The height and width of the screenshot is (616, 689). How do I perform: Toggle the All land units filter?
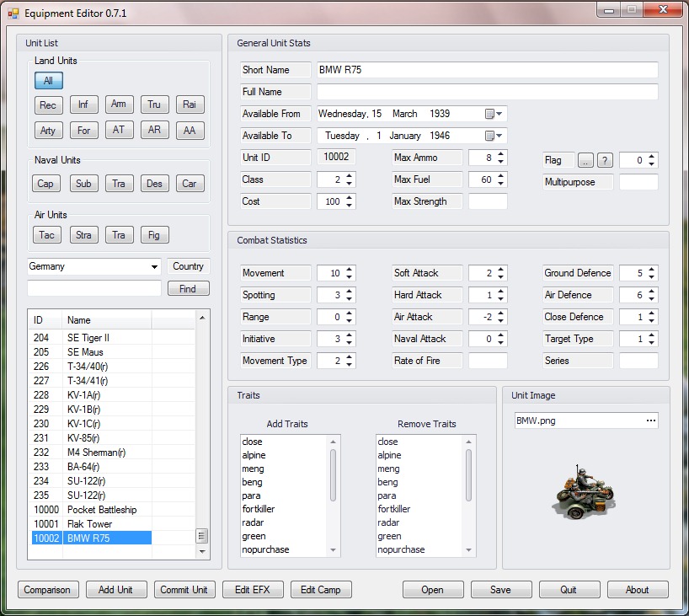[x=48, y=81]
